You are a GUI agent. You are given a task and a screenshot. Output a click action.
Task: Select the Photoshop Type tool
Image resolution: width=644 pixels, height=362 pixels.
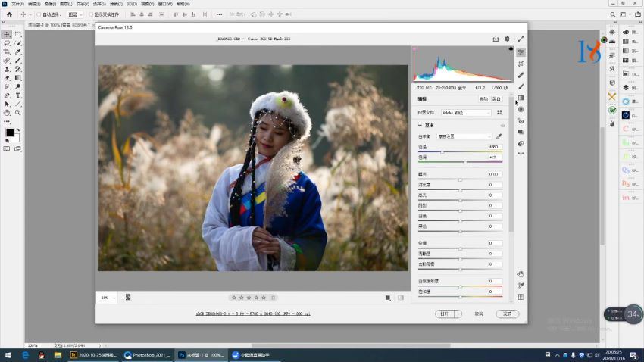(18, 95)
